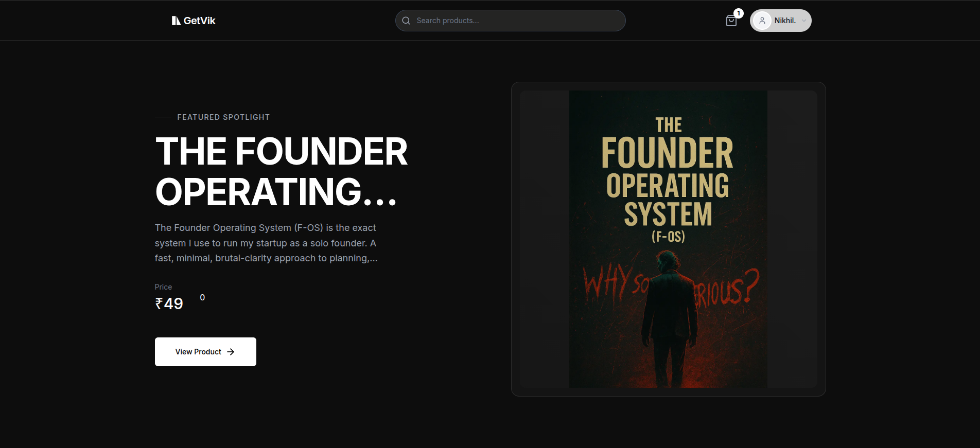This screenshot has width=980, height=448.
Task: Click the Price label
Action: click(x=163, y=287)
